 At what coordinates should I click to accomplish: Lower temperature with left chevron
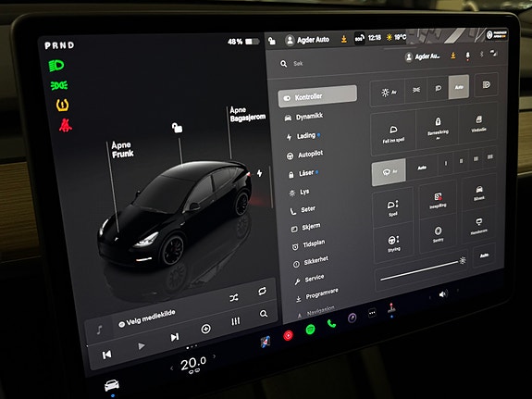point(172,368)
